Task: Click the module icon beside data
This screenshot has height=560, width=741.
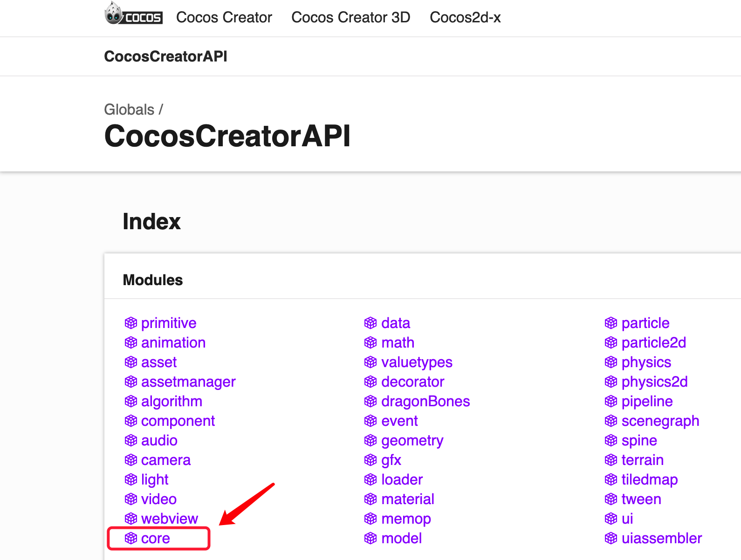Action: pos(370,323)
